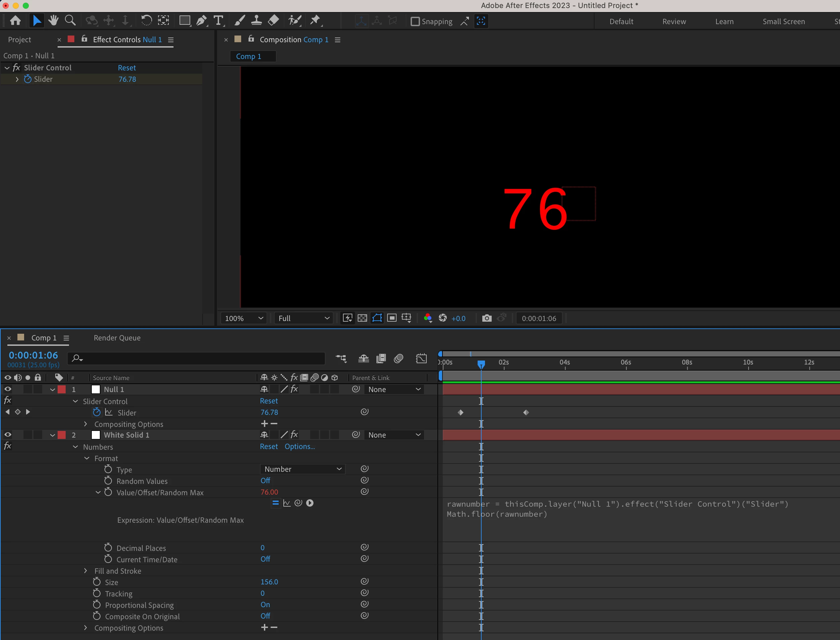Choose the Zoom tool in toolbar
840x640 pixels.
pyautogui.click(x=70, y=20)
